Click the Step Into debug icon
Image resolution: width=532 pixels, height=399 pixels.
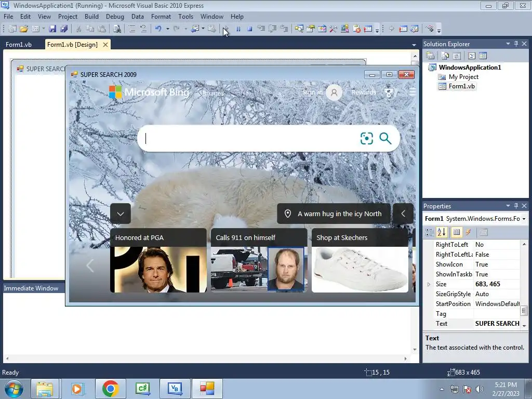pyautogui.click(x=261, y=29)
